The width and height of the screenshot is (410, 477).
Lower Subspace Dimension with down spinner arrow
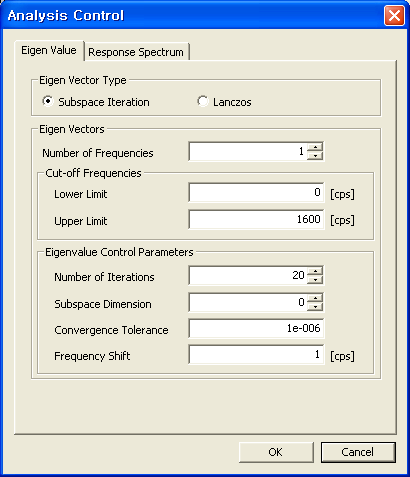pyautogui.click(x=315, y=306)
